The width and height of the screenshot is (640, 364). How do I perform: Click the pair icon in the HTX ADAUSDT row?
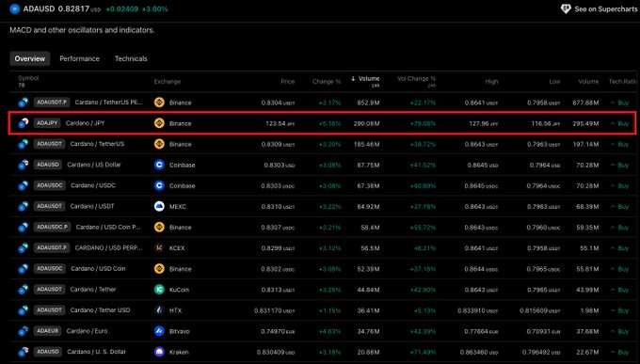24,310
